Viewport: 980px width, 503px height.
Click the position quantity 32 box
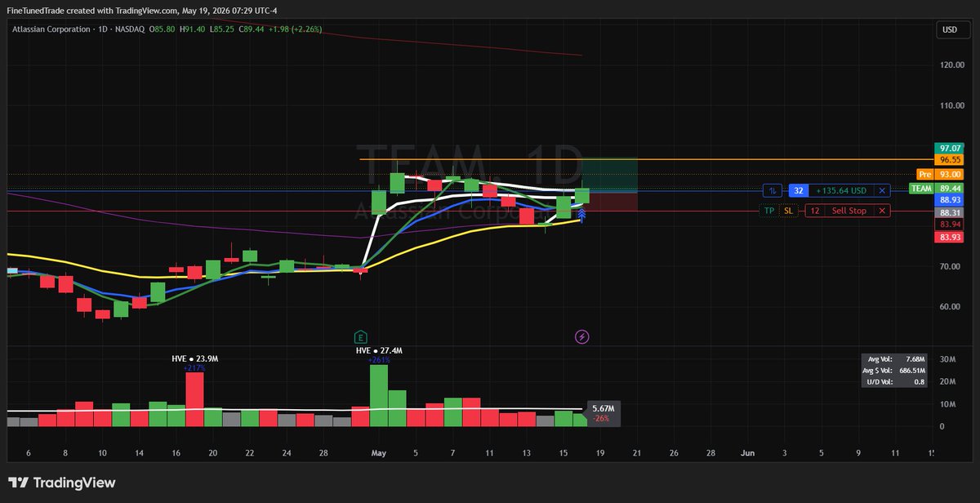pyautogui.click(x=800, y=190)
